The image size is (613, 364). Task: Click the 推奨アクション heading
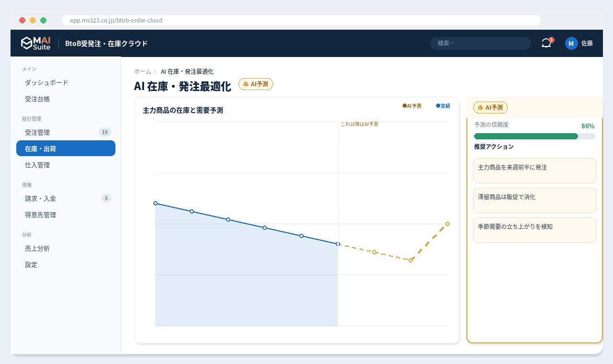pyautogui.click(x=494, y=147)
